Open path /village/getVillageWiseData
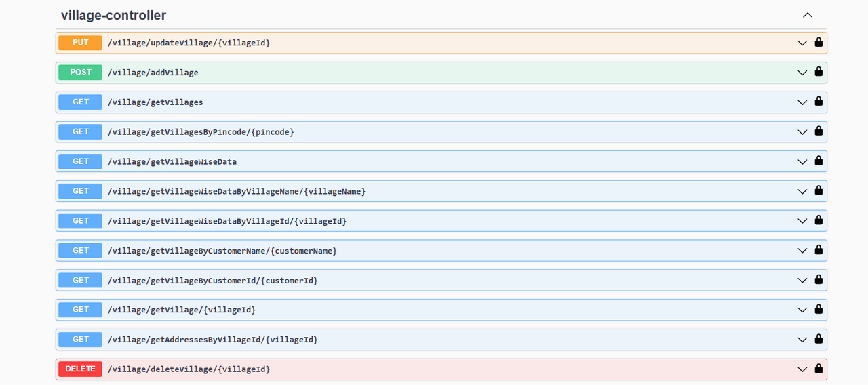 pyautogui.click(x=172, y=161)
